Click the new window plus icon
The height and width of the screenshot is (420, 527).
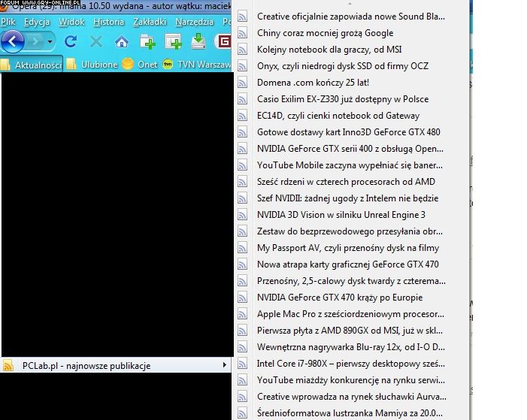(173, 41)
